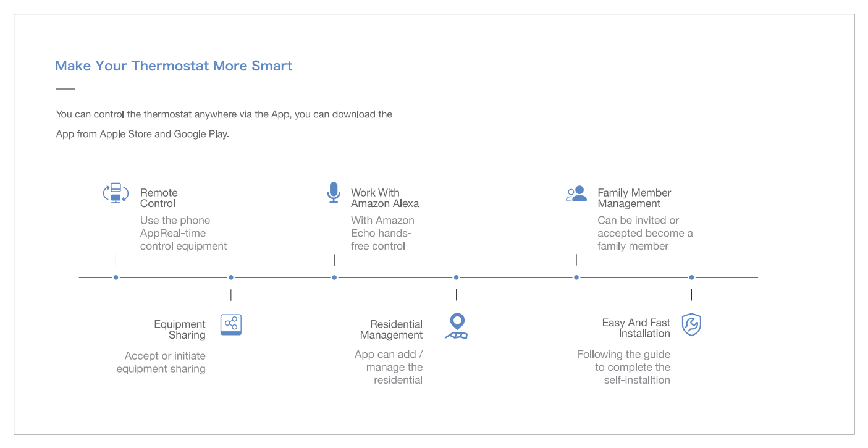Screen dimensions: 868x448
Task: Click the "Easy And Fast Installation" title
Action: point(636,328)
